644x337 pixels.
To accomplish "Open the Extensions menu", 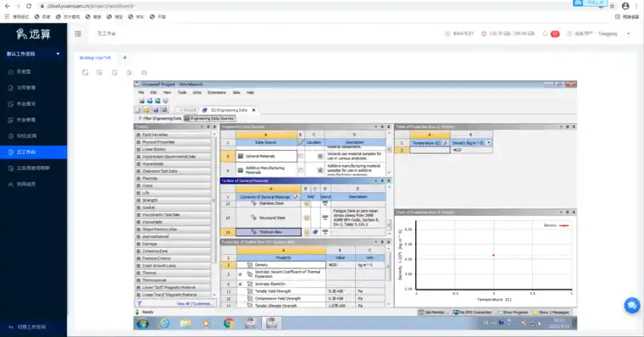I will [x=216, y=92].
